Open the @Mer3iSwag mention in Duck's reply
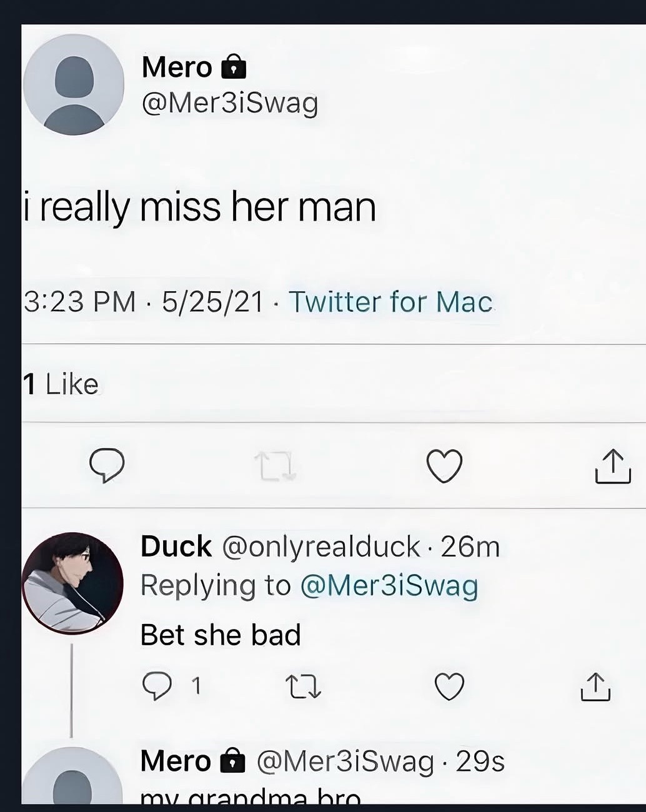The image size is (646, 812). pos(389,586)
